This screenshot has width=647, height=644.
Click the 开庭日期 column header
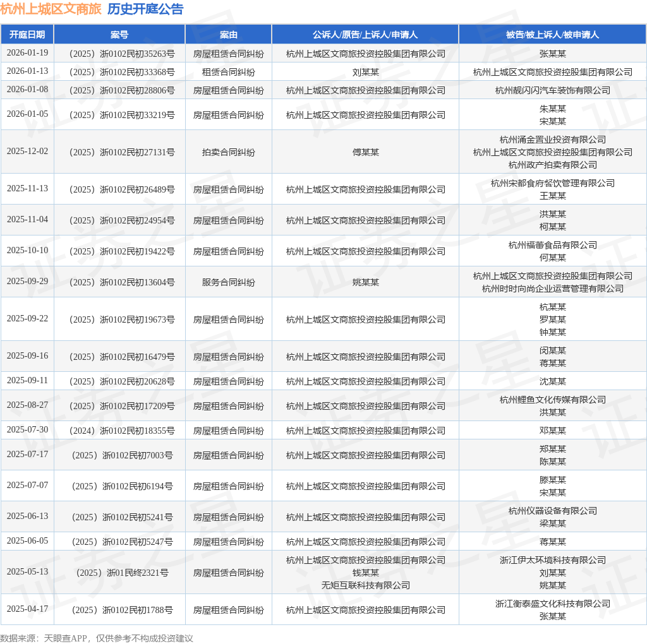pyautogui.click(x=27, y=35)
